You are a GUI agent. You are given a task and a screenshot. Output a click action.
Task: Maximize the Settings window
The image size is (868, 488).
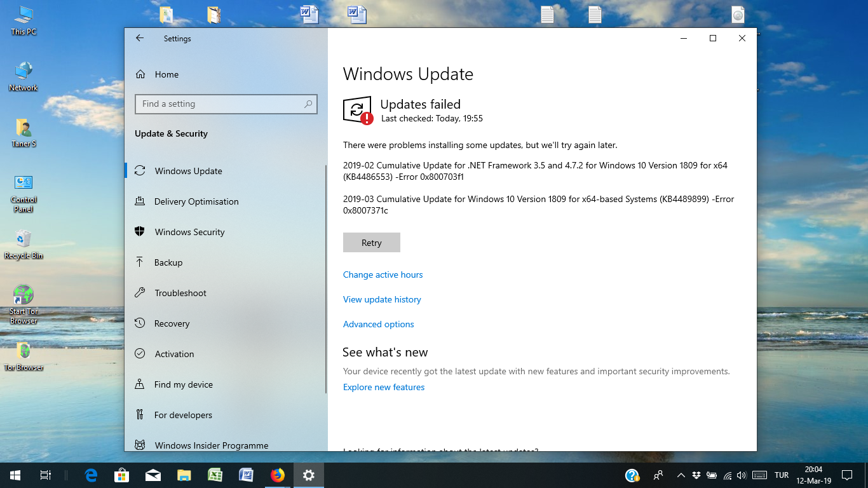point(713,38)
